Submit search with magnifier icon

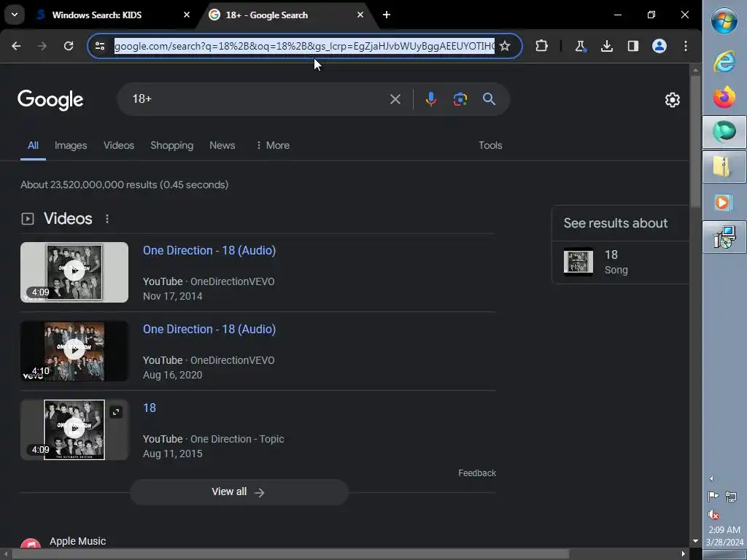point(489,99)
